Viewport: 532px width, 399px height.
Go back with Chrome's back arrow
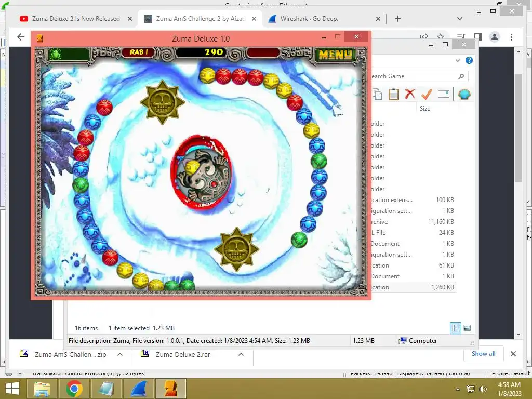(x=21, y=37)
